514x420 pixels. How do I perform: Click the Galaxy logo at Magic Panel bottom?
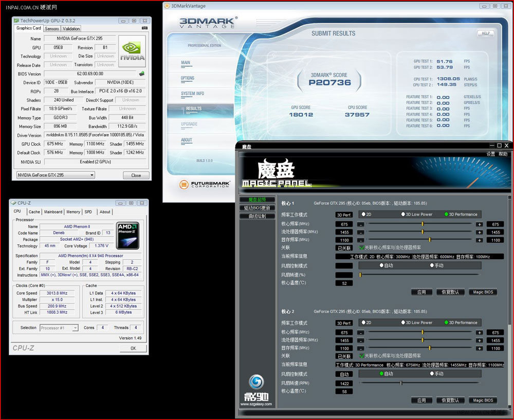[256, 390]
